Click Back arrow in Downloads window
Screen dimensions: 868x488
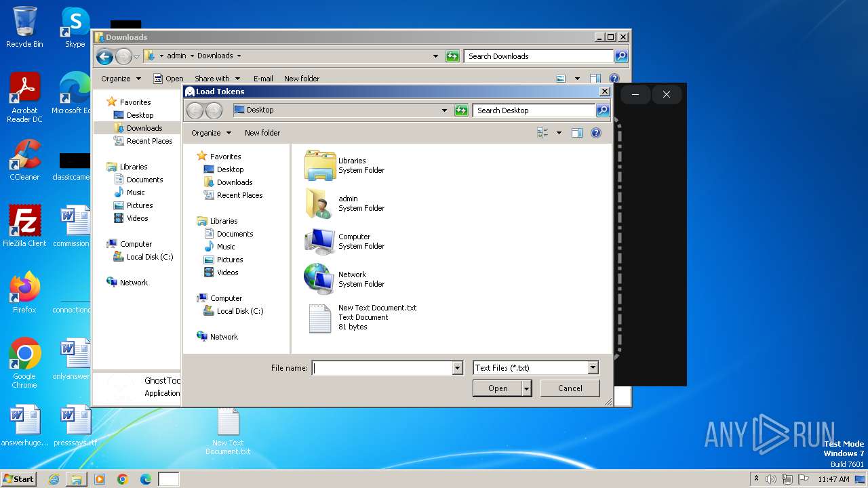[x=104, y=56]
